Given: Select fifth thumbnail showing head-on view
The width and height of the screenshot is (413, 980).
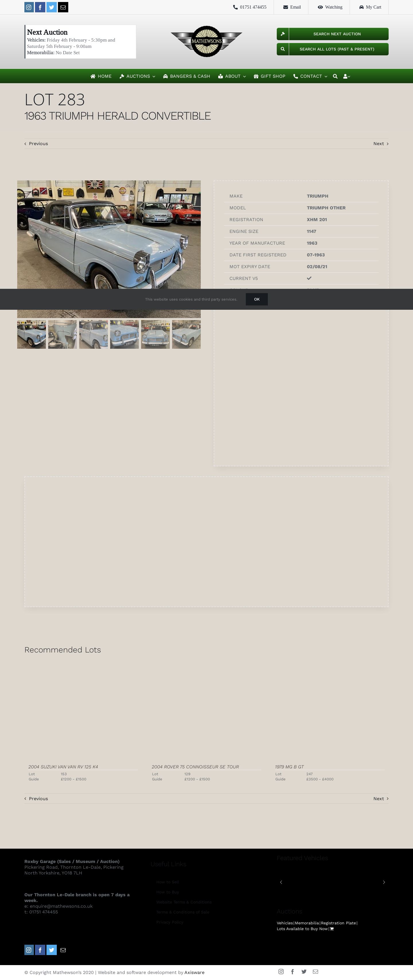Looking at the screenshot, I should pos(155,334).
